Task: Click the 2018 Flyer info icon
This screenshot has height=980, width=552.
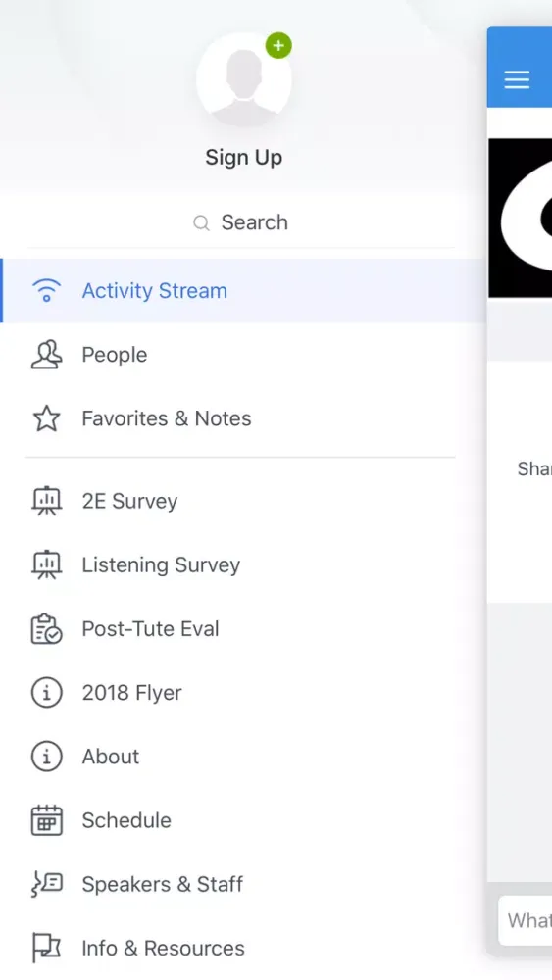Action: 46,693
